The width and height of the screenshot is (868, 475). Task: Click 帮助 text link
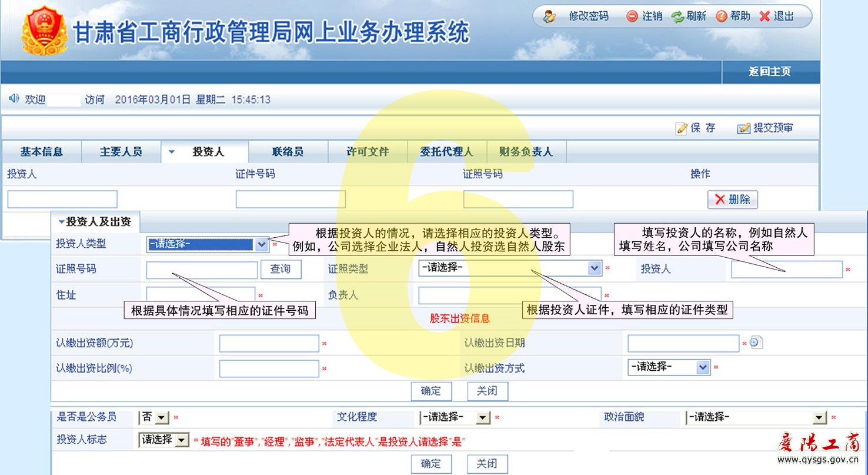740,16
